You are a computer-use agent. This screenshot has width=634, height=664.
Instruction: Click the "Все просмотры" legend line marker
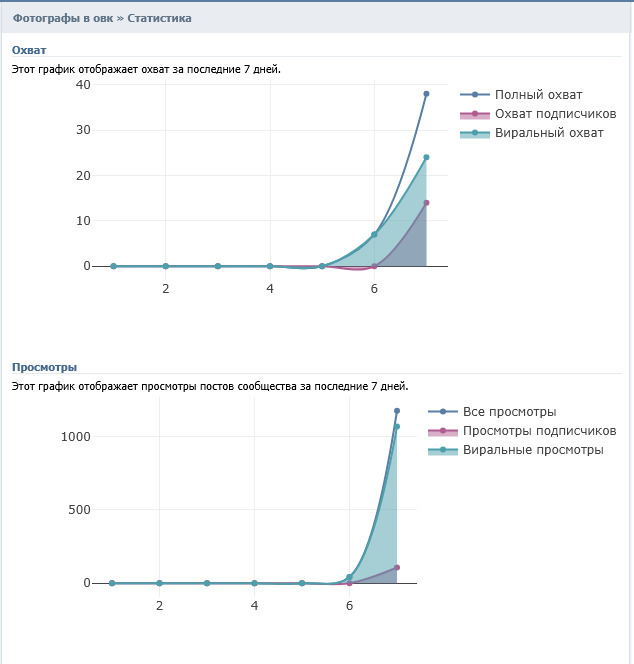click(x=440, y=412)
